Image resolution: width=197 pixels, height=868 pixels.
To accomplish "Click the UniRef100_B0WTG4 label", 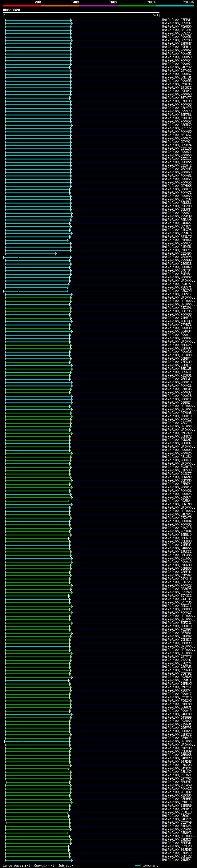I will [177, 271].
